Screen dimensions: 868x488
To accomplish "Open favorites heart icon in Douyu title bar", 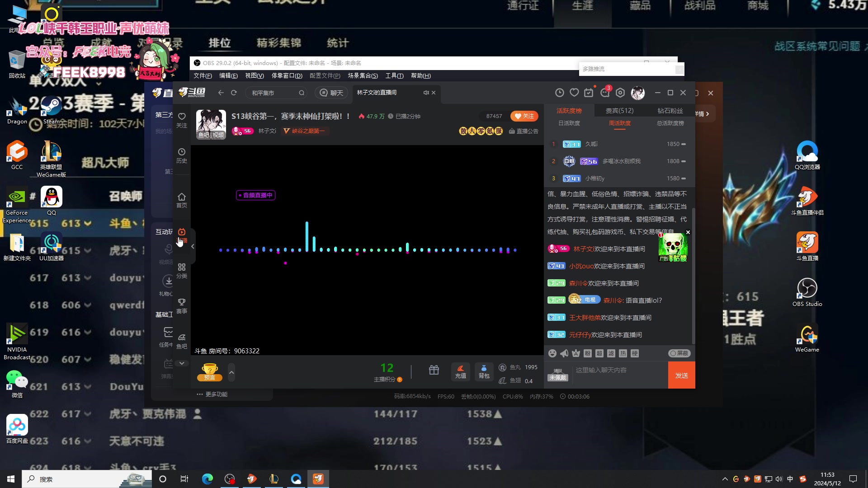I will 574,93.
